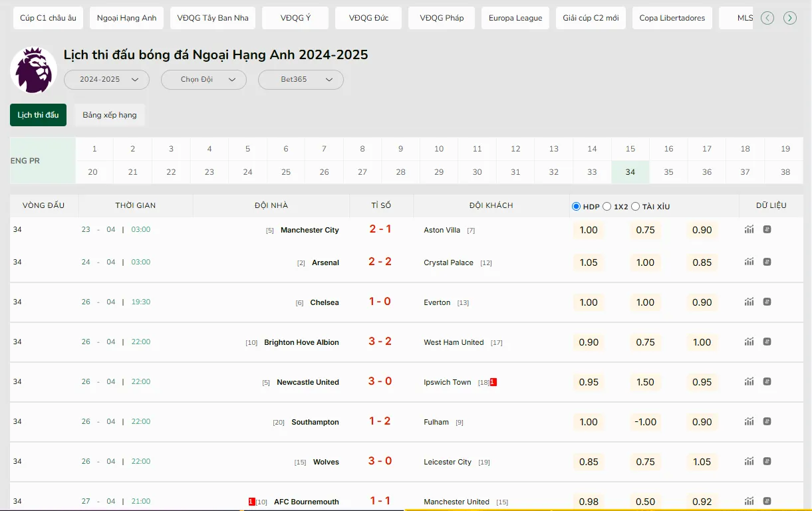812x511 pixels.
Task: Select the TÀI XỈU odds radio button
Action: point(635,206)
